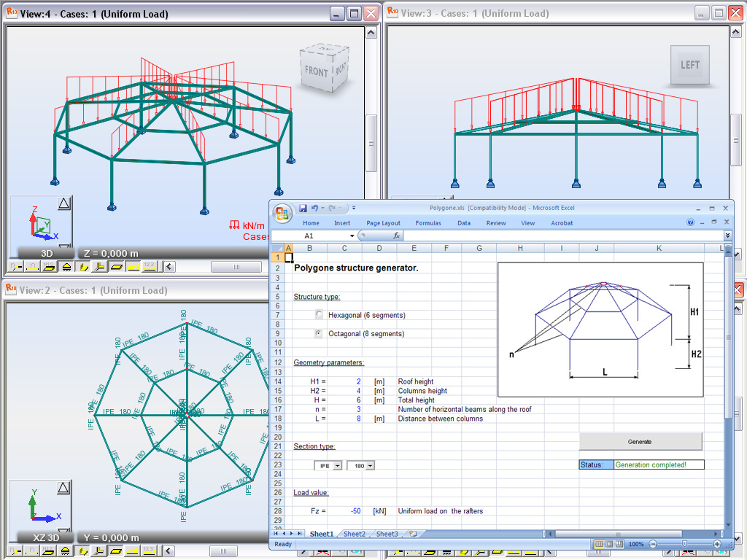This screenshot has width=747, height=560.
Task: Switch Excel to Normal view
Action: 599,544
